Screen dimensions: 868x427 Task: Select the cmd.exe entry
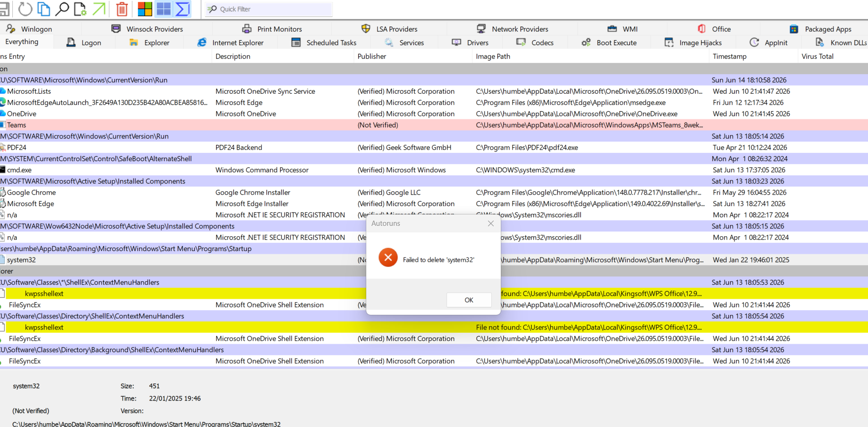[x=434, y=170]
